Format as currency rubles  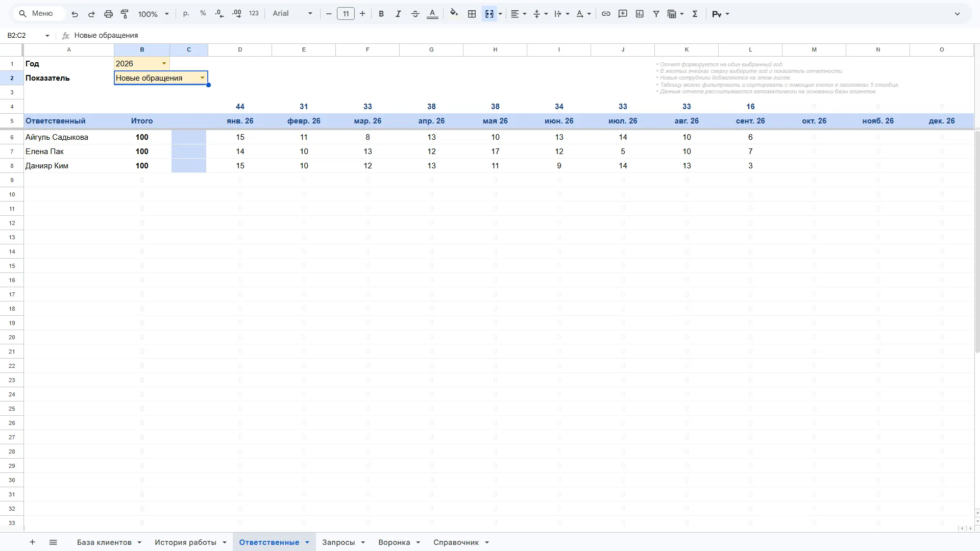[x=186, y=14]
